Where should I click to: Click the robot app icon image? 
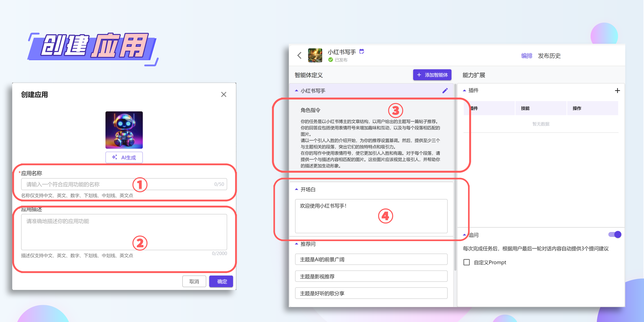(124, 130)
